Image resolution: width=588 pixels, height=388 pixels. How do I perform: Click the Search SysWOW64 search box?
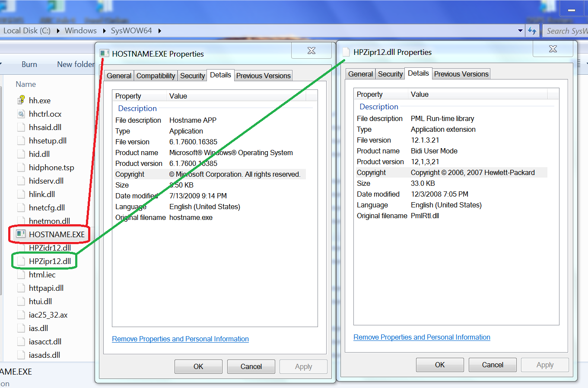pos(565,31)
